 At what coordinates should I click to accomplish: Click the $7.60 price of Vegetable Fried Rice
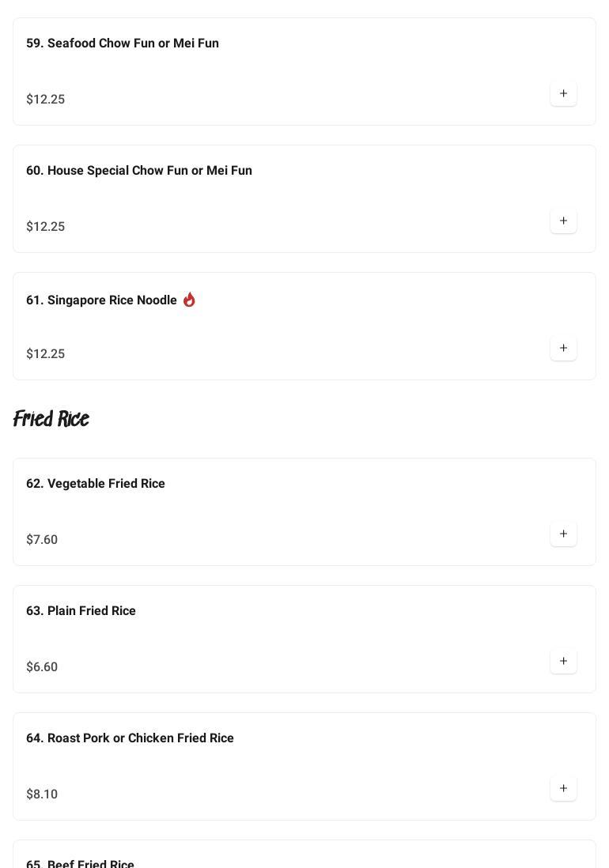42,540
